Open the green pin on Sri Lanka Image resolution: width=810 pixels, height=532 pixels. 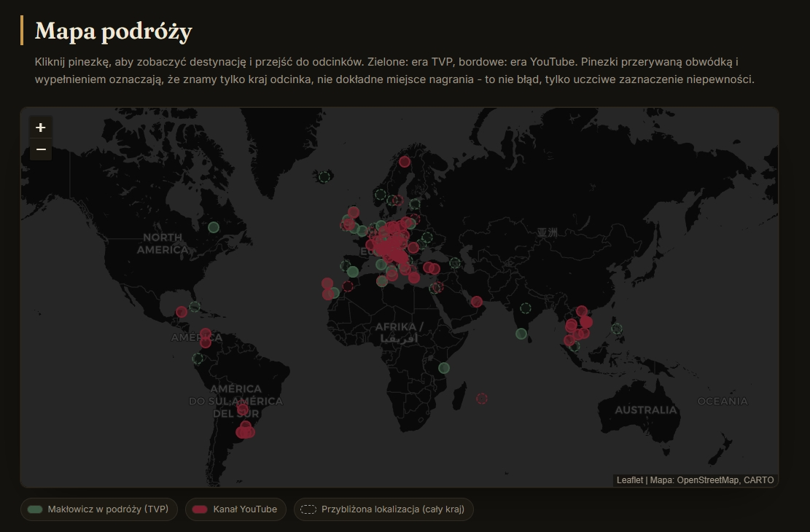[x=521, y=335]
